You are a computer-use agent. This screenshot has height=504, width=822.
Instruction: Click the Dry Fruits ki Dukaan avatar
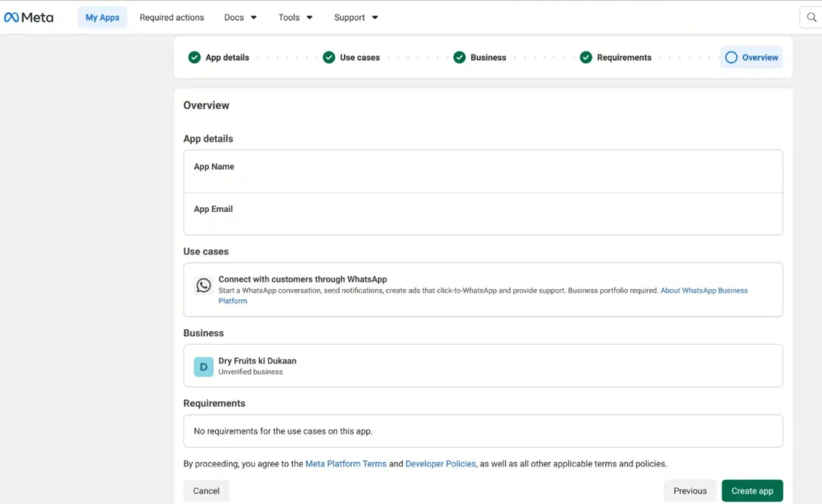coord(203,367)
